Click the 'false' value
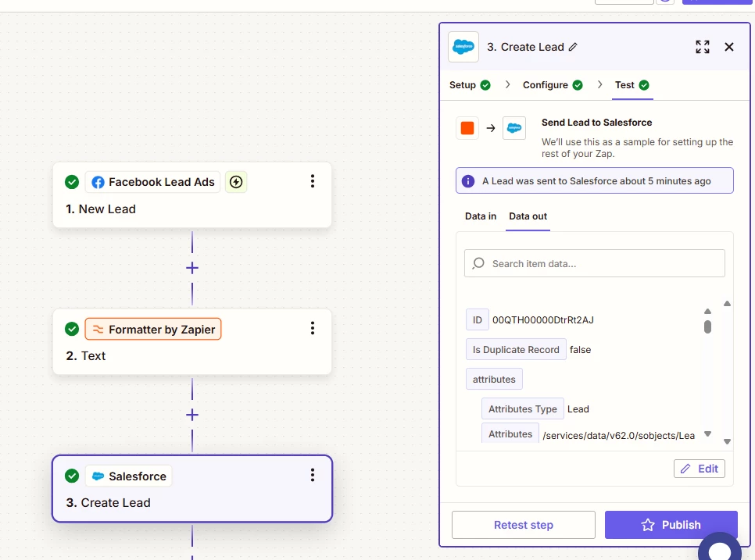 point(580,350)
